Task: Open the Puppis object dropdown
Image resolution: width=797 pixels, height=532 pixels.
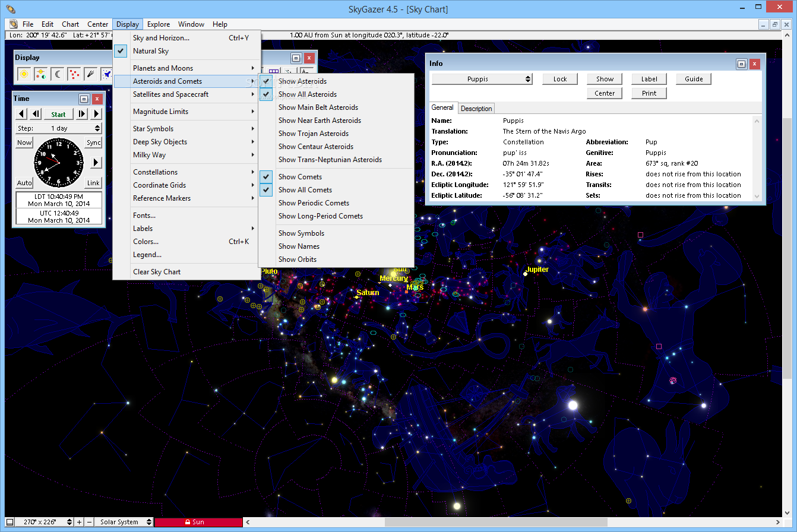Action: click(x=482, y=79)
